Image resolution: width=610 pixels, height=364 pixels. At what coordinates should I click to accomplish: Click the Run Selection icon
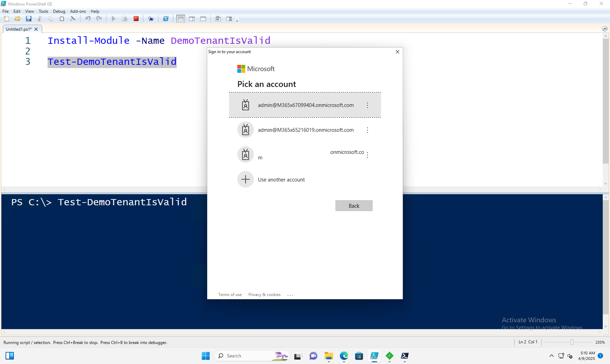[125, 19]
